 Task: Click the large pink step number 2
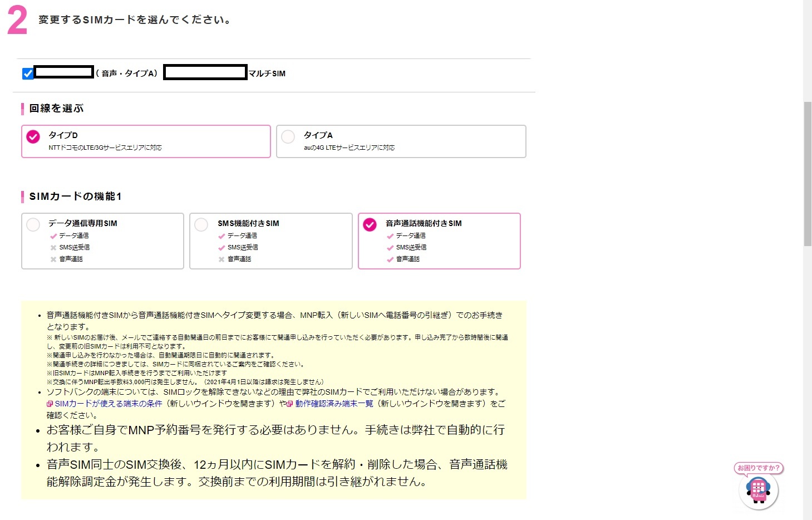(x=17, y=21)
